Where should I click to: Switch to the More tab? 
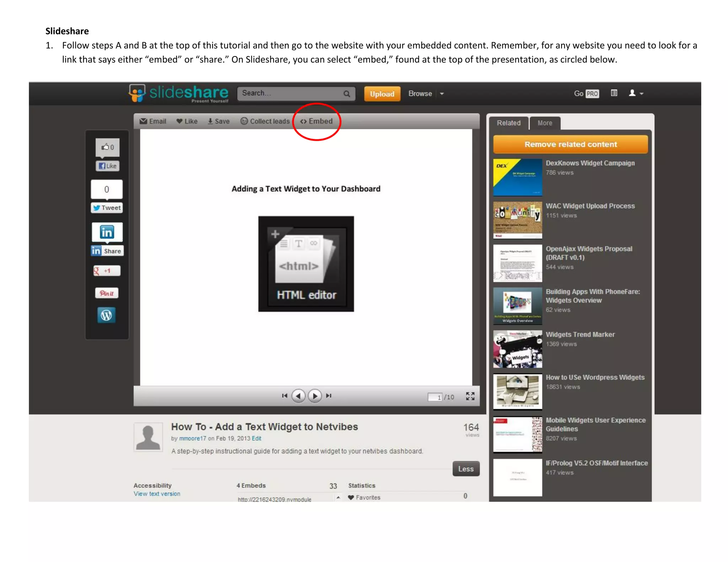tap(545, 123)
